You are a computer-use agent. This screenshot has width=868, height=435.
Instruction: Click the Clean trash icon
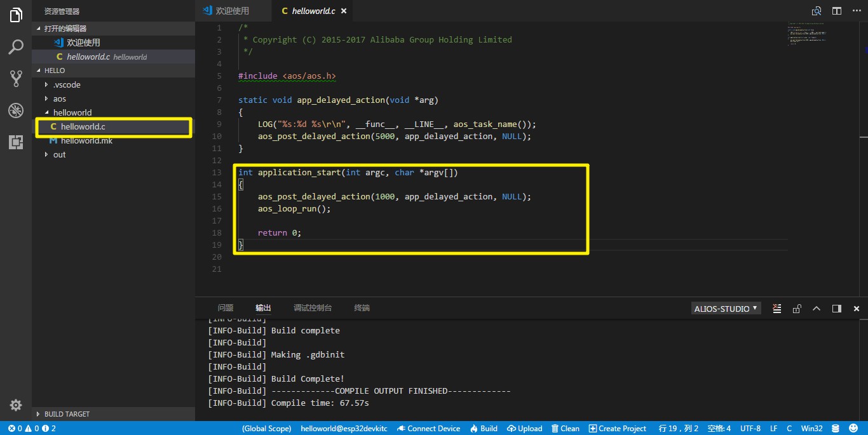tap(555, 429)
